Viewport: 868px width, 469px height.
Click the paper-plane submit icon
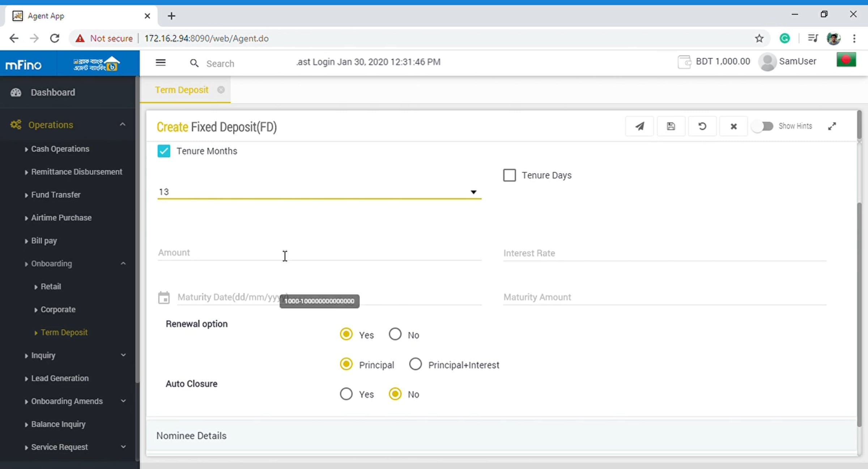639,126
